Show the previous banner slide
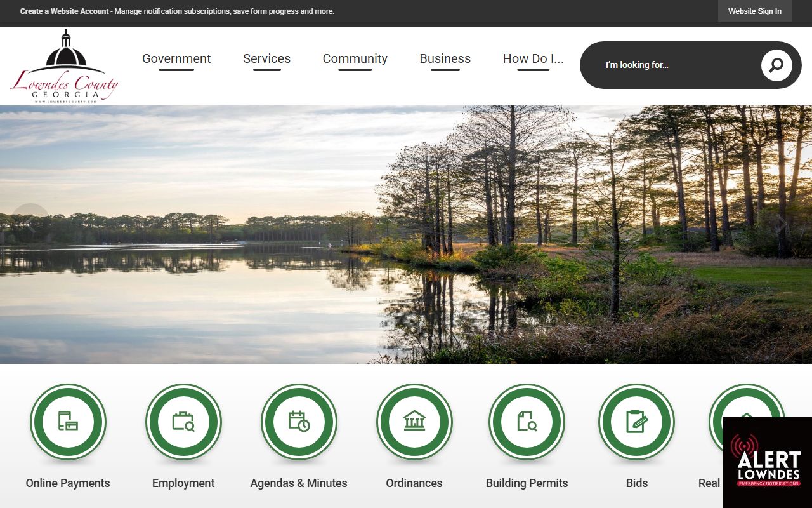The height and width of the screenshot is (508, 812). 30,222
